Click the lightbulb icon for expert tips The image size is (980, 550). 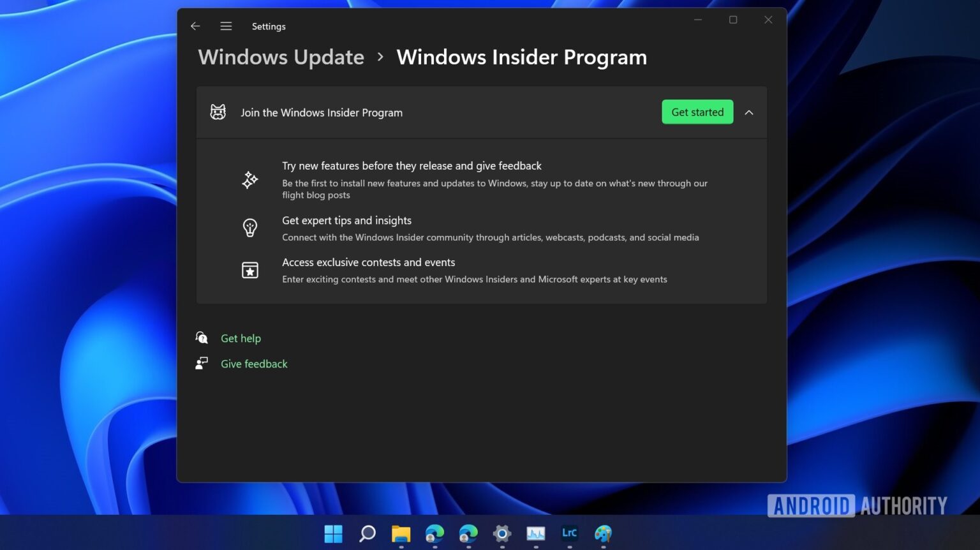click(249, 227)
